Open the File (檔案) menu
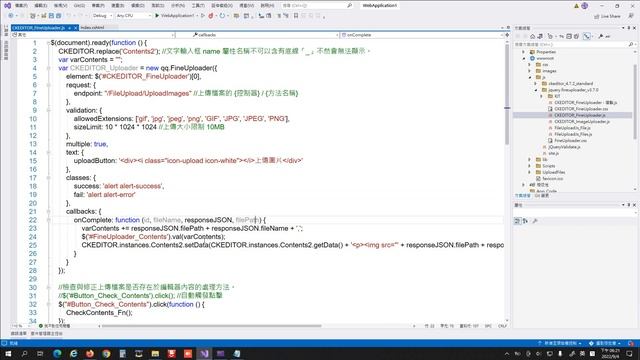The width and height of the screenshot is (640, 360). click(21, 6)
